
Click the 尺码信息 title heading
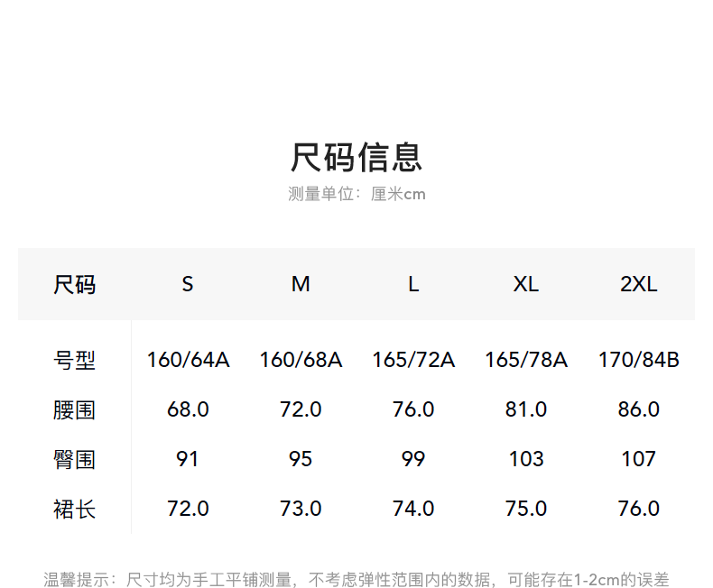(356, 158)
